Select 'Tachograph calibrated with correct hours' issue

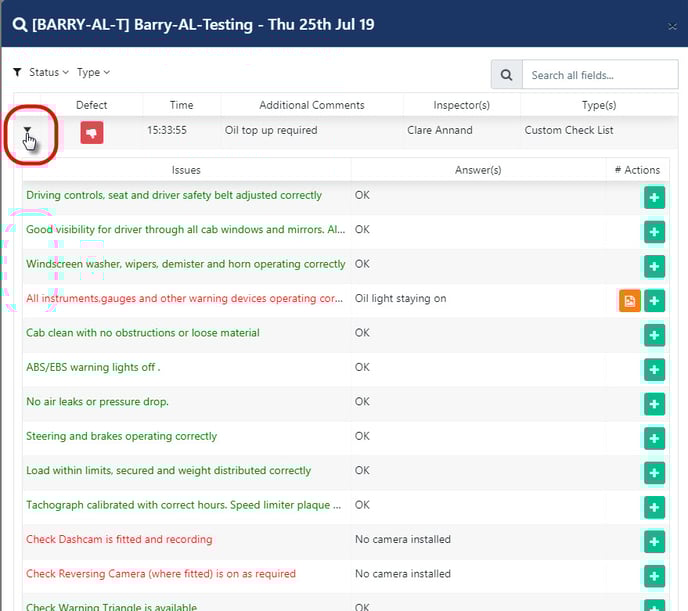183,505
